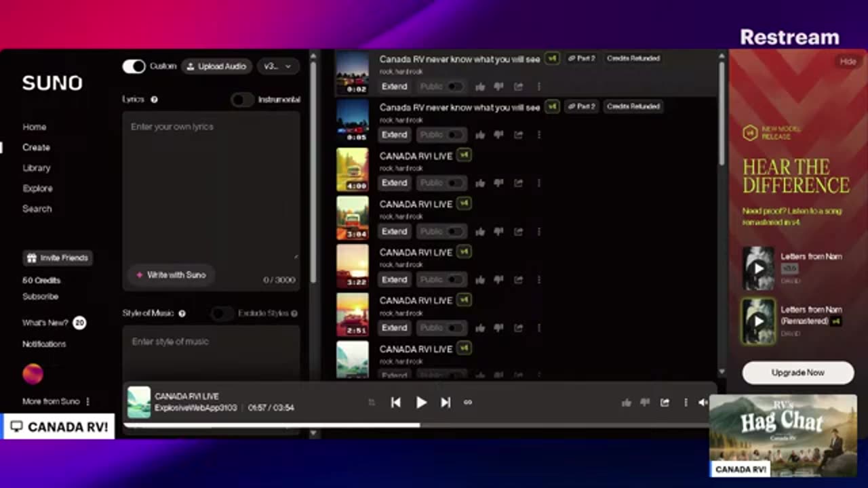This screenshot has height=488, width=868.
Task: Enable the Exclude Styles toggle
Action: (x=221, y=313)
